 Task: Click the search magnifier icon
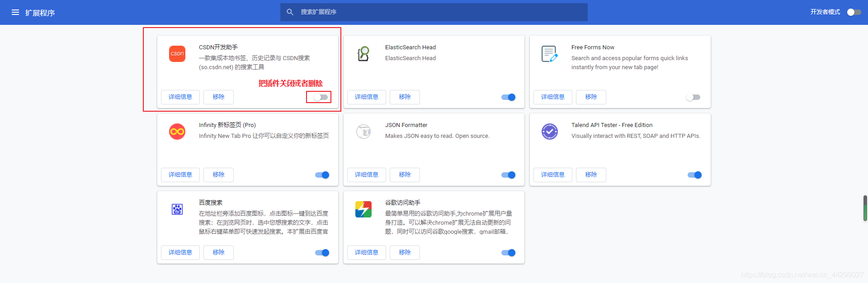pos(290,12)
